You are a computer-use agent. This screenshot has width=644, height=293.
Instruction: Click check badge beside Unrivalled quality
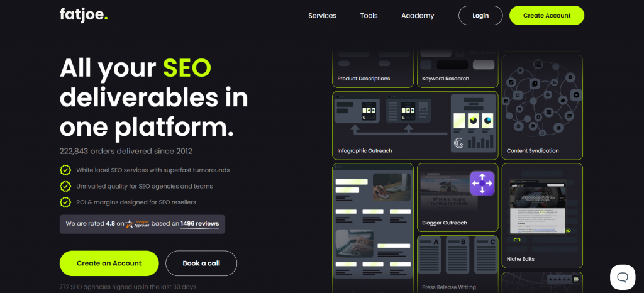[65, 186]
